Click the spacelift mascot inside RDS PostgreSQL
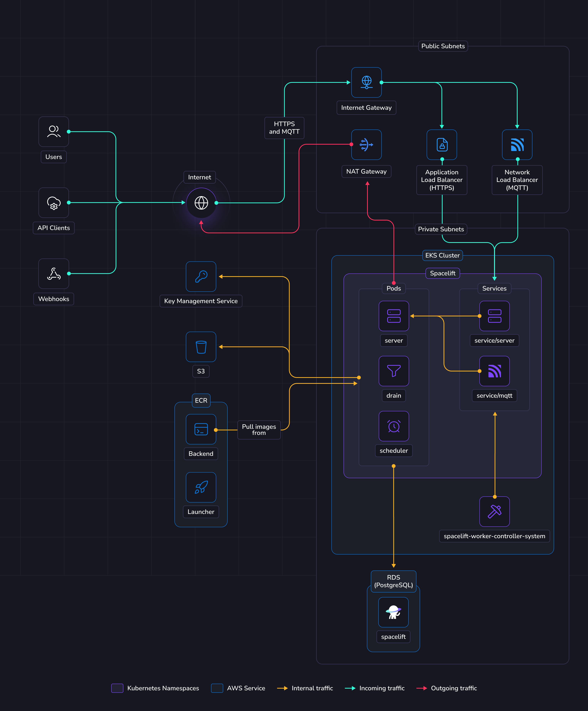The width and height of the screenshot is (588, 711). (x=393, y=612)
